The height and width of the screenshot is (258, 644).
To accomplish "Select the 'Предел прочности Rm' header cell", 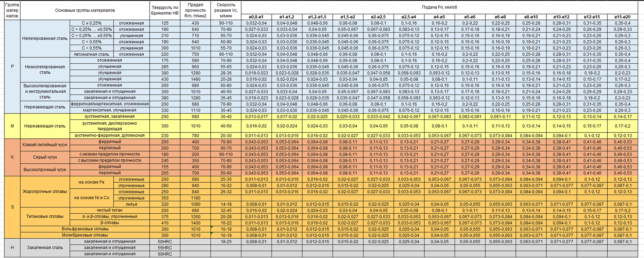I will point(195,10).
